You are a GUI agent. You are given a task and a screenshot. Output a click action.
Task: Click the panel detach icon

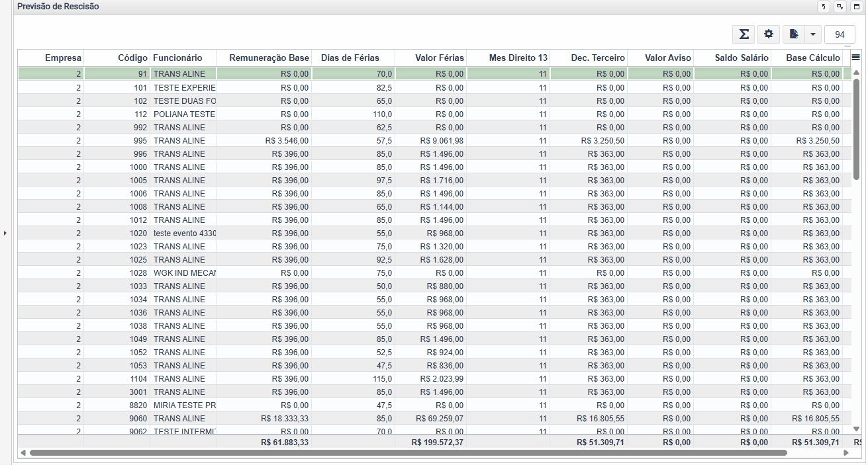coord(840,7)
